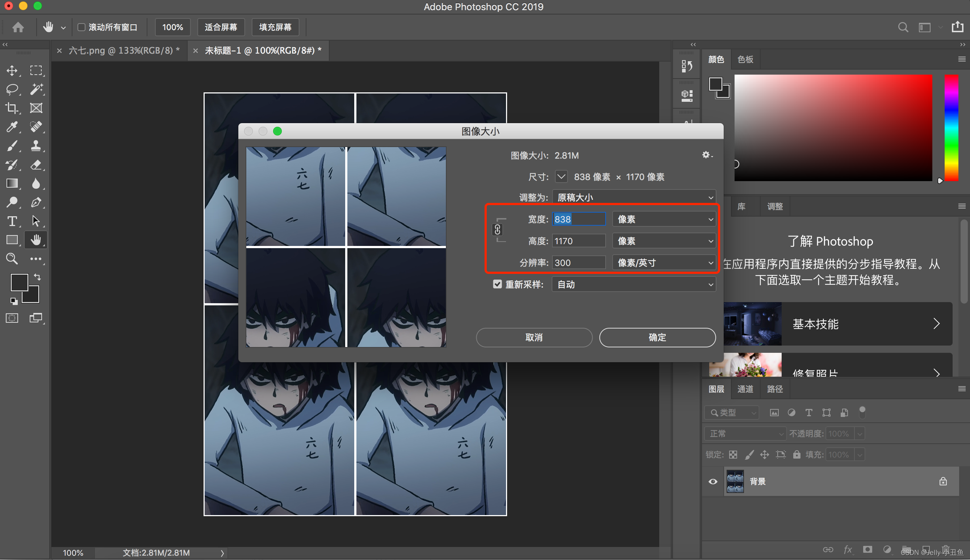Screen dimensions: 970x560
Task: Select the Horizontal Type tool
Action: tap(12, 221)
